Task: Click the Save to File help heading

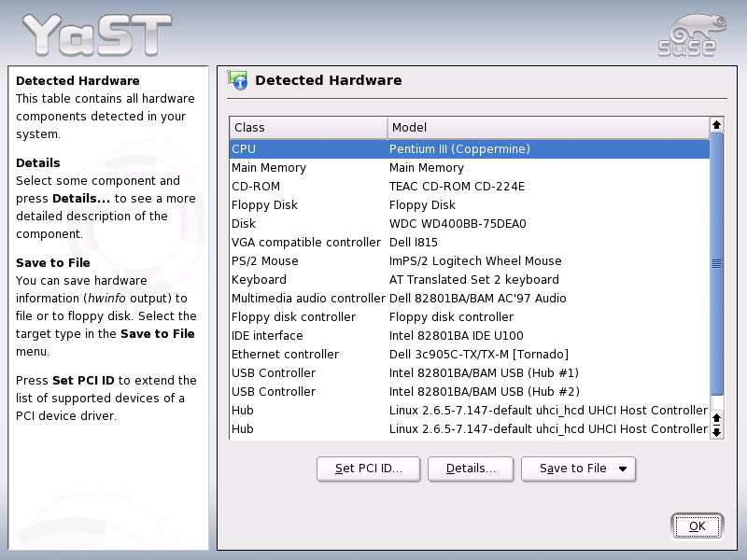Action: [x=53, y=263]
